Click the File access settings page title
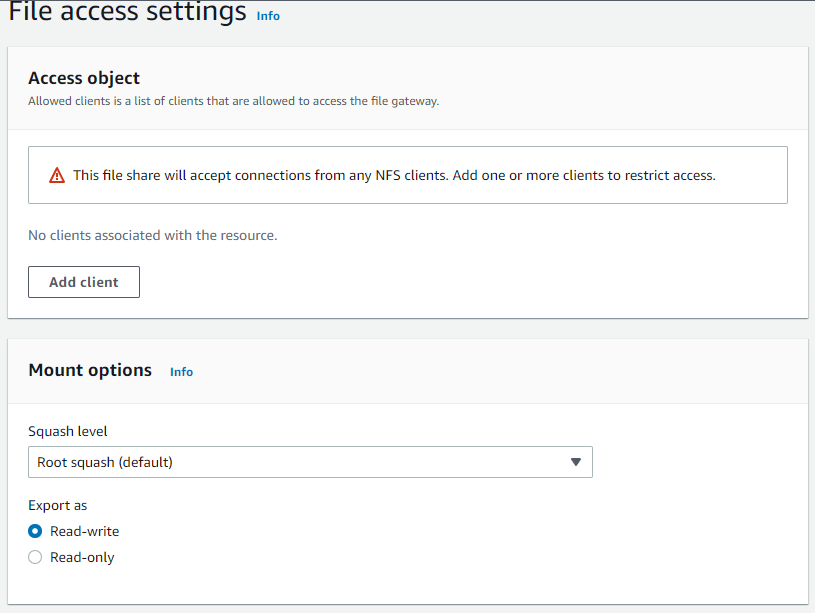 pyautogui.click(x=127, y=13)
